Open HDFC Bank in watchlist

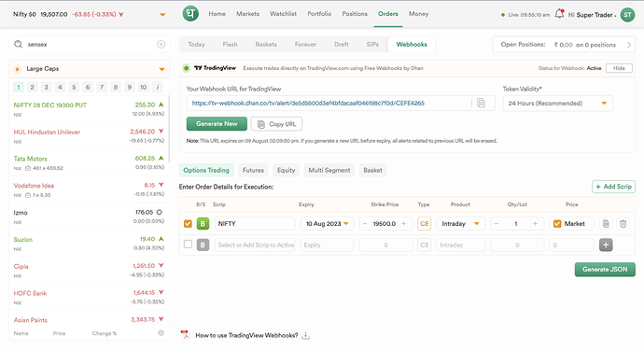point(89,297)
